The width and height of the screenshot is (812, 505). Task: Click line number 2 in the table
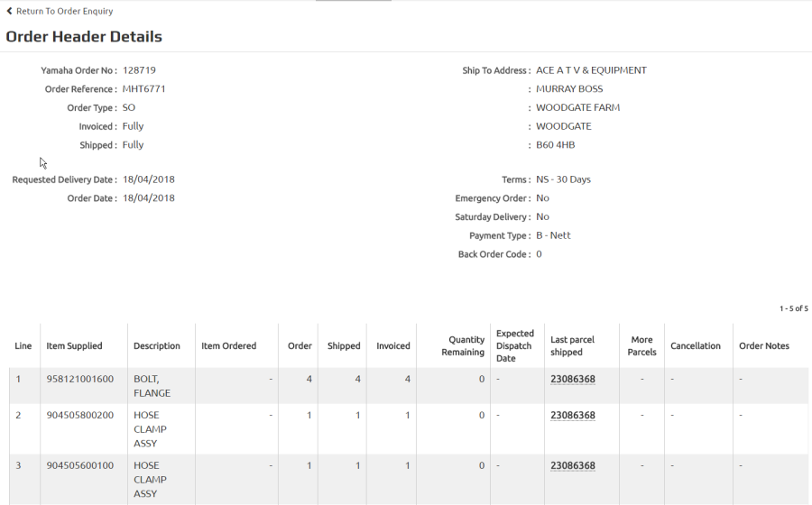pyautogui.click(x=18, y=415)
